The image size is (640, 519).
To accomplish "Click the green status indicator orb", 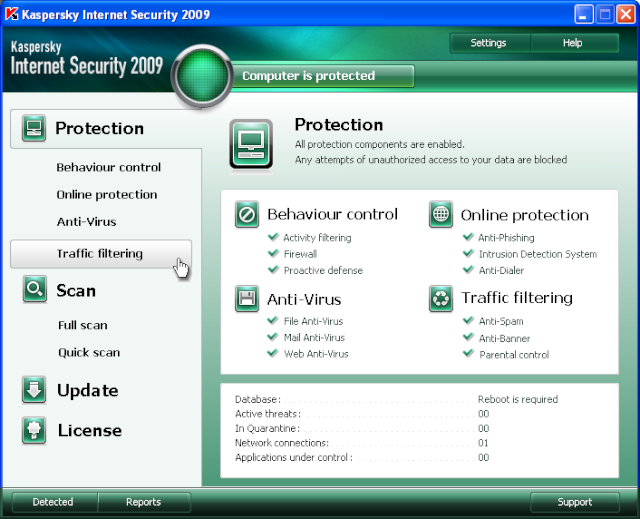I will tap(202, 76).
